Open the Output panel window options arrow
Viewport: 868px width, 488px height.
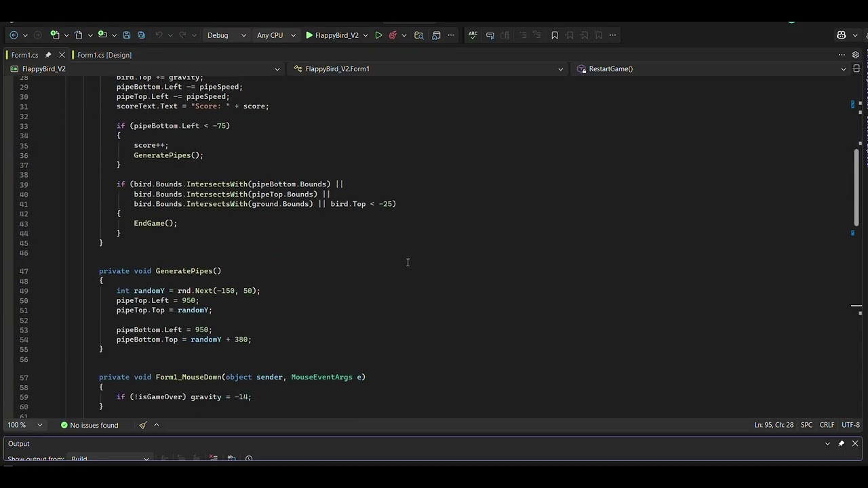(827, 443)
